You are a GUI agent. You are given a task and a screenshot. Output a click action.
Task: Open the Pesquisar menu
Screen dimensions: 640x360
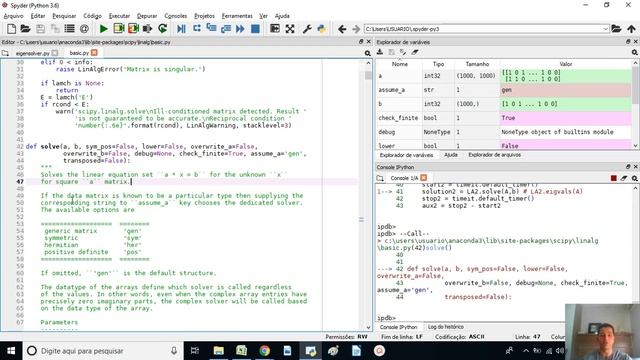[64, 16]
